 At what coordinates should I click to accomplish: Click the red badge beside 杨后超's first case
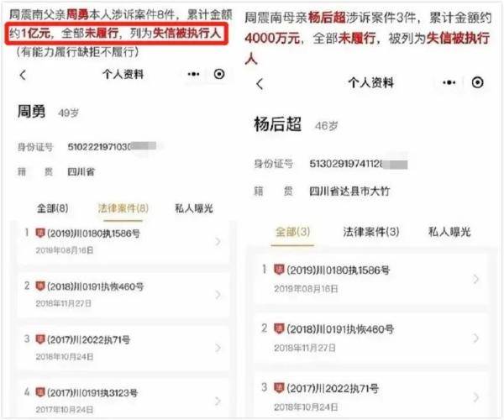click(x=279, y=270)
